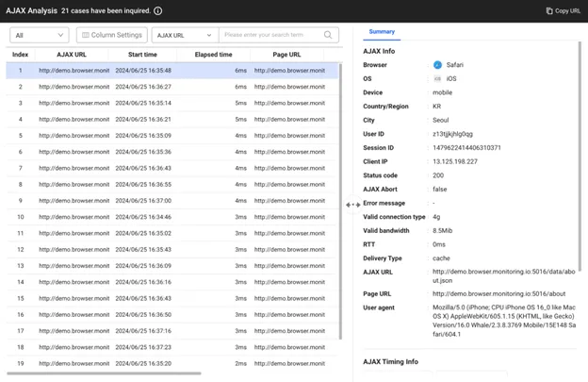Select row 13 started 16:36:09

pos(171,266)
